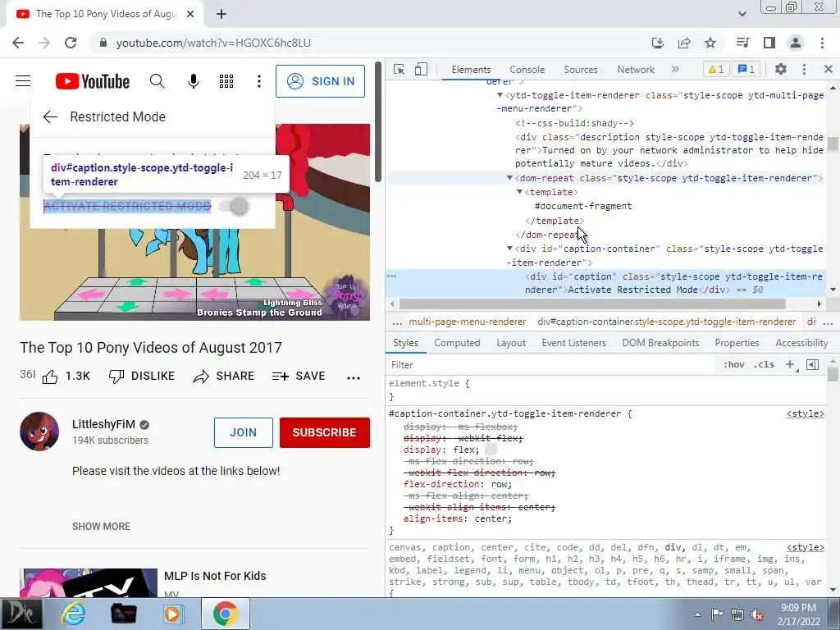Open the DOM Breakpoints tab
The width and height of the screenshot is (840, 630).
[660, 343]
